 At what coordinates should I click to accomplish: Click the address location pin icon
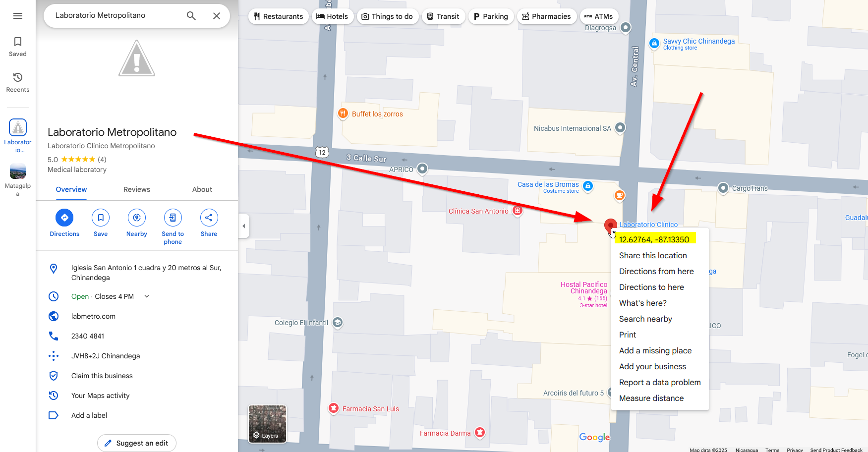(54, 269)
